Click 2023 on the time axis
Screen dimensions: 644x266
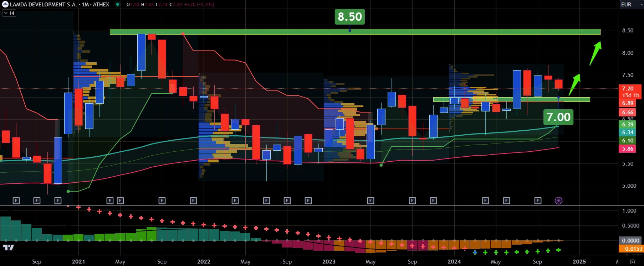(329, 261)
